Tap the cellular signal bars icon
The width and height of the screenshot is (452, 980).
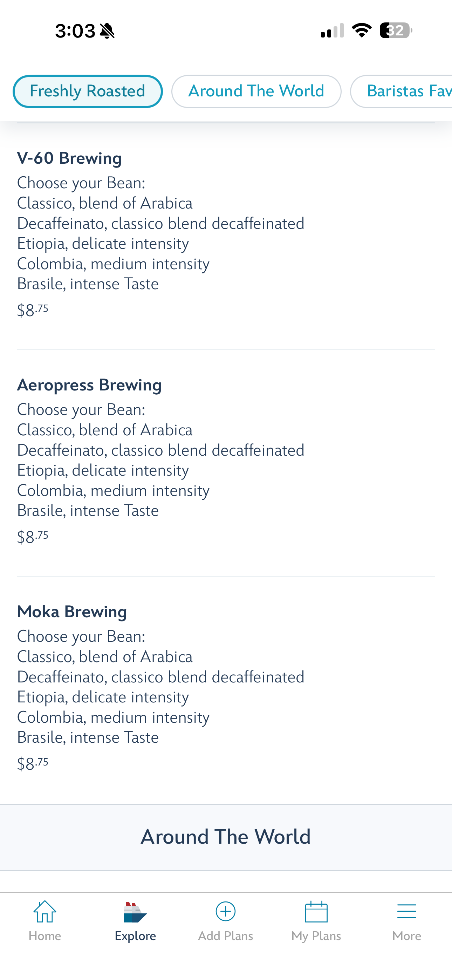[x=332, y=30]
